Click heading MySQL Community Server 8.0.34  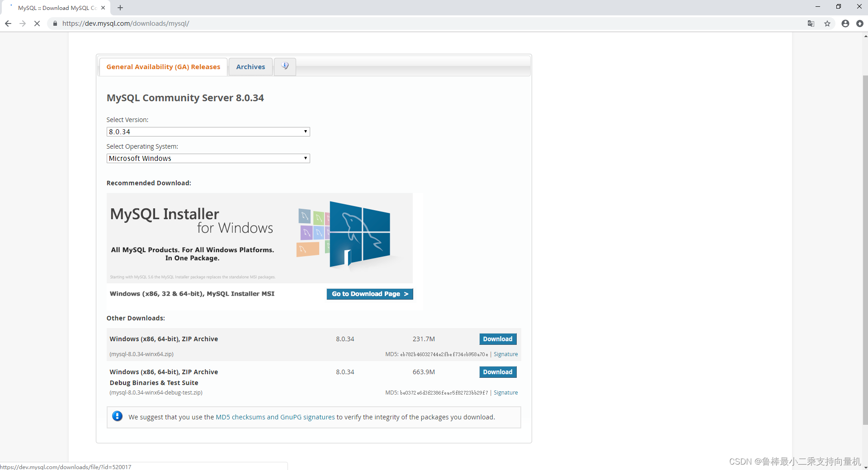[185, 98]
